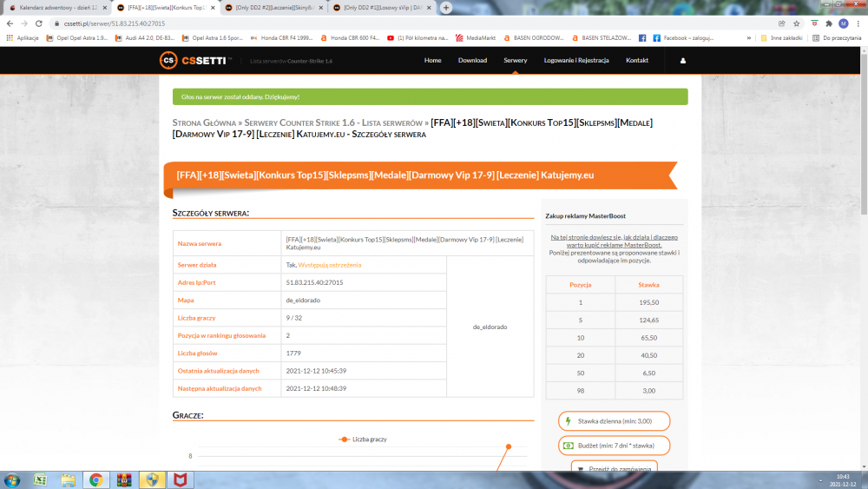The height and width of the screenshot is (489, 868).
Task: Open Do przeczytania reading list
Action: point(837,38)
